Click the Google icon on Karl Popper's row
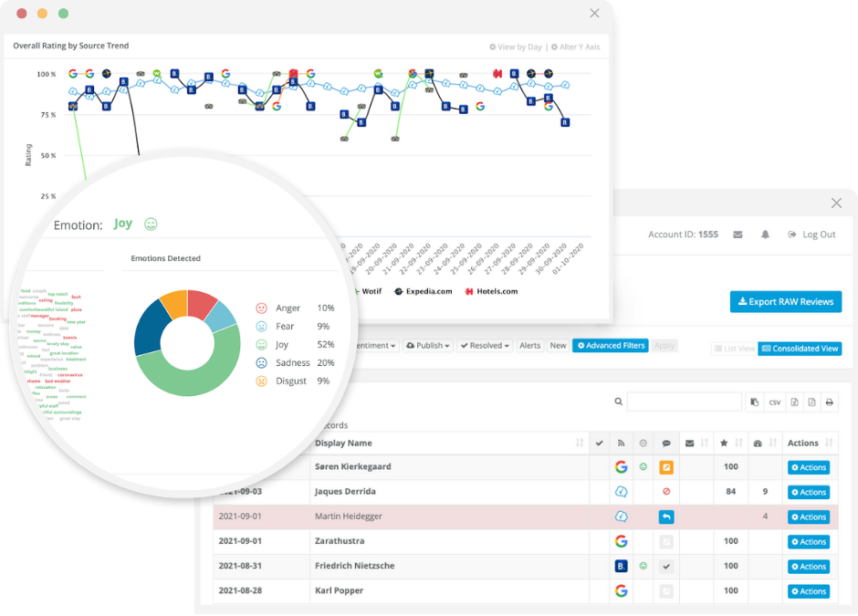The height and width of the screenshot is (616, 858). point(621,591)
